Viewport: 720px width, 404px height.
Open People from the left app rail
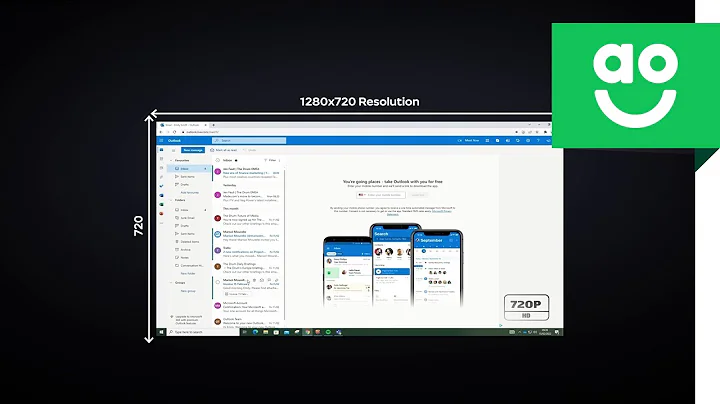coord(161,168)
